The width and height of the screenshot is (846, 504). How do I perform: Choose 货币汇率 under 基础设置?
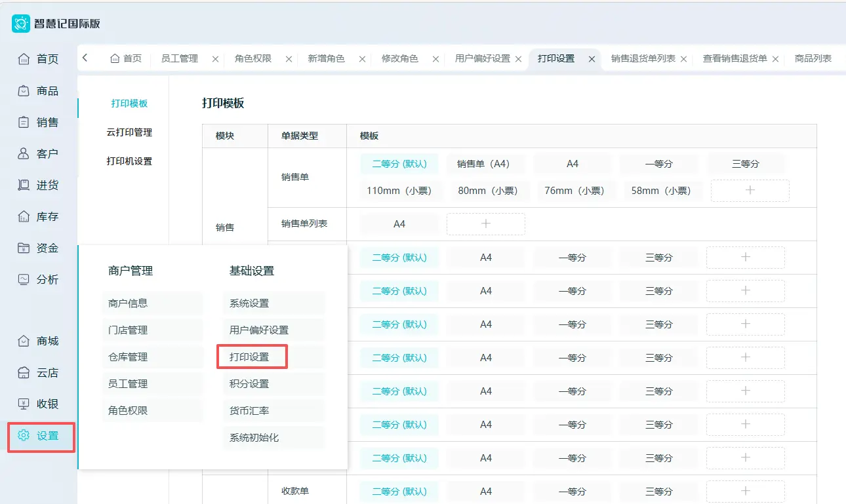(x=273, y=411)
